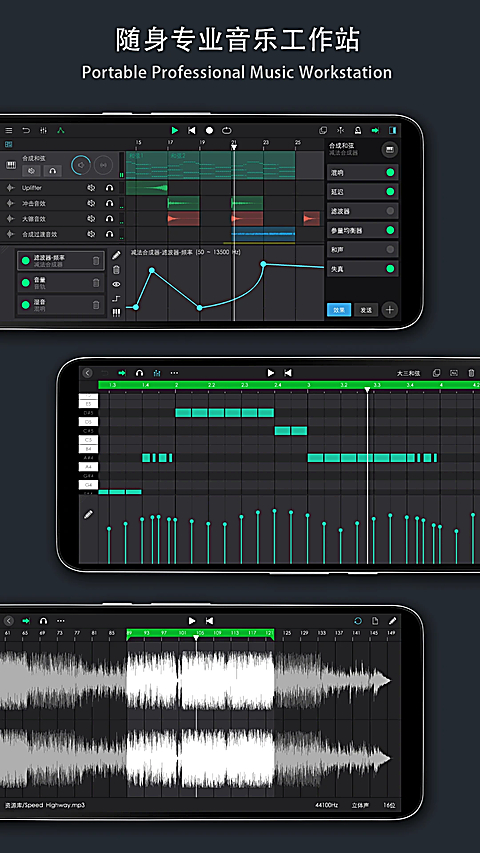This screenshot has width=480, height=853.
Task: Mute the 冲击音效 track
Action: 91,203
